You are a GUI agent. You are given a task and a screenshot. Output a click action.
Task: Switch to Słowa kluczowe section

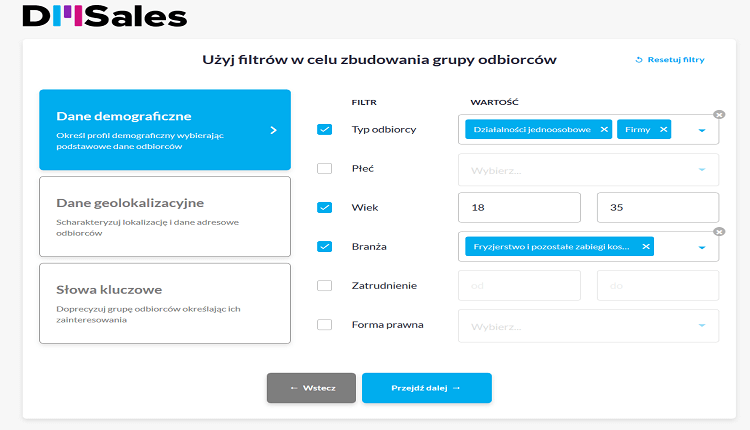165,303
